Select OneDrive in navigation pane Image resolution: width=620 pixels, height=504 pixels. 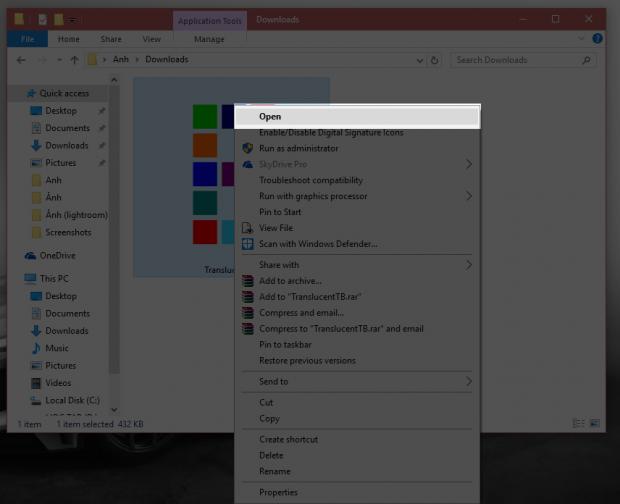point(57,255)
